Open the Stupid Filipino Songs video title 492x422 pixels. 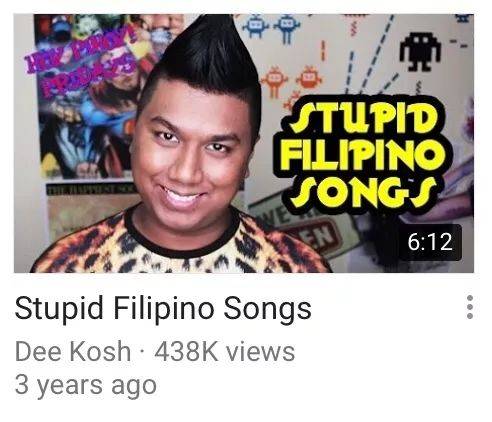pyautogui.click(x=163, y=309)
